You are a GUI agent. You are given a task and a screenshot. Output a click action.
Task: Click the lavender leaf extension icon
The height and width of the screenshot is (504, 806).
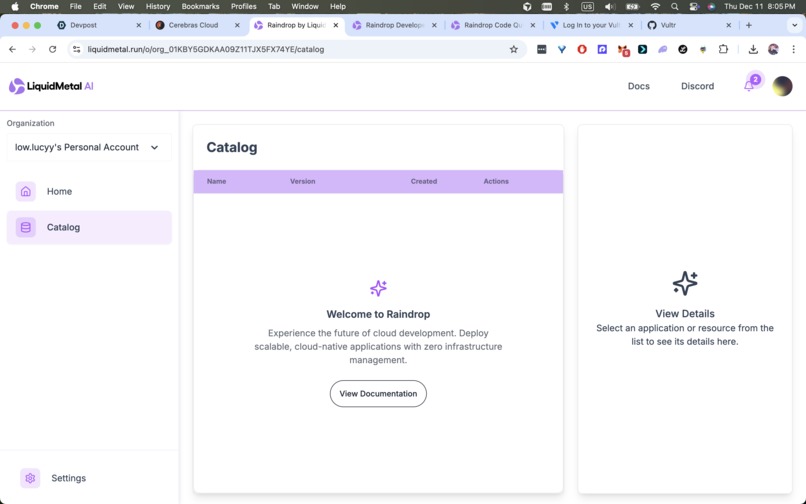pos(663,49)
